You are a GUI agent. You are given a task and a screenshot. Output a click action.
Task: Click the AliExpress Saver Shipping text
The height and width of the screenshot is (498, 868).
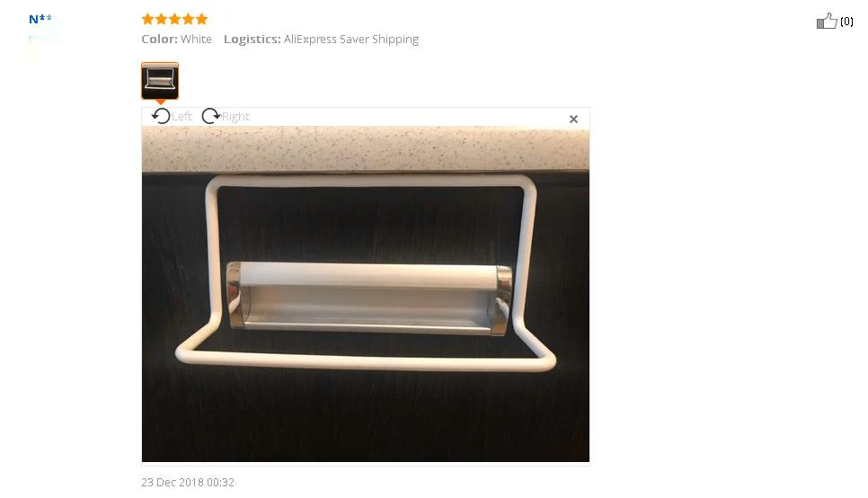(351, 40)
